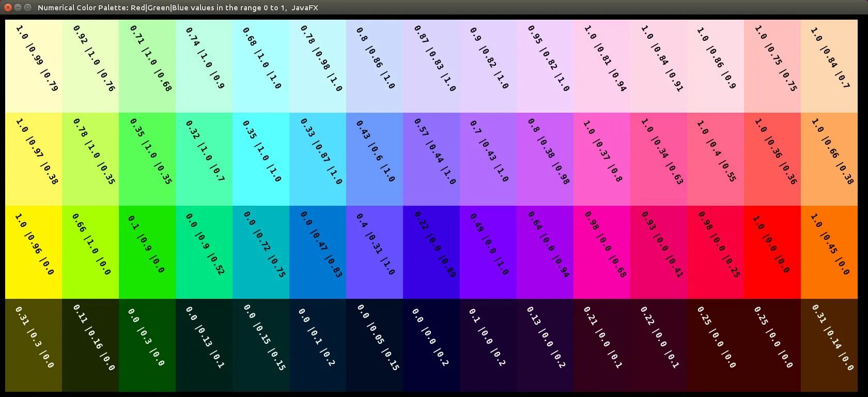This screenshot has width=868, height=397.
Task: Pick the 1.0 |0.66 |0.38 swatch
Action: pyautogui.click(x=829, y=159)
